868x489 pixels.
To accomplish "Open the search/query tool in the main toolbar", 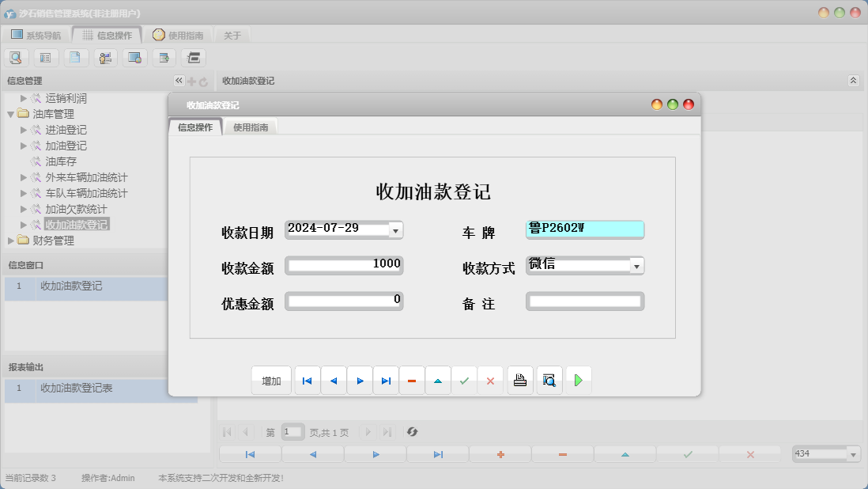I will coord(16,57).
